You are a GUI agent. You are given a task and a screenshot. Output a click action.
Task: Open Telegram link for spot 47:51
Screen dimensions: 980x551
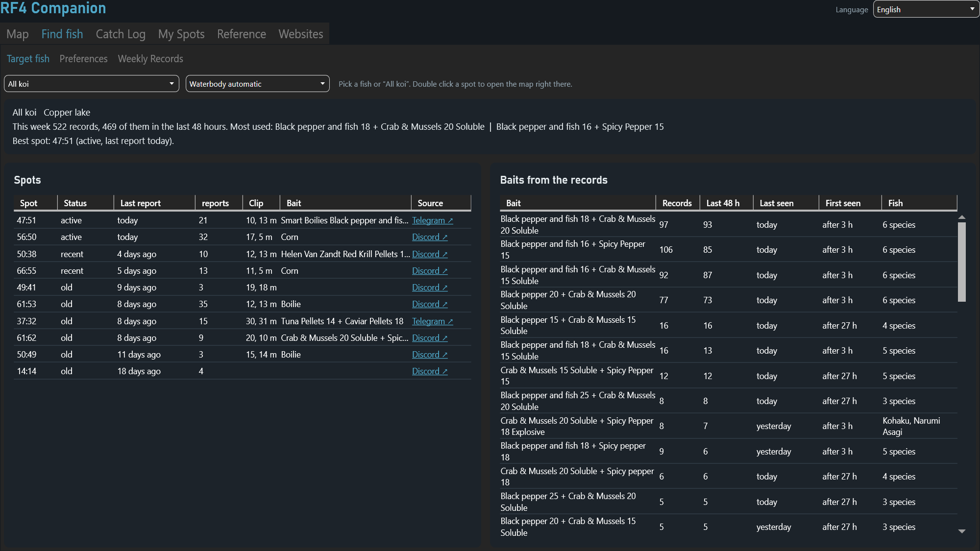[x=432, y=220]
